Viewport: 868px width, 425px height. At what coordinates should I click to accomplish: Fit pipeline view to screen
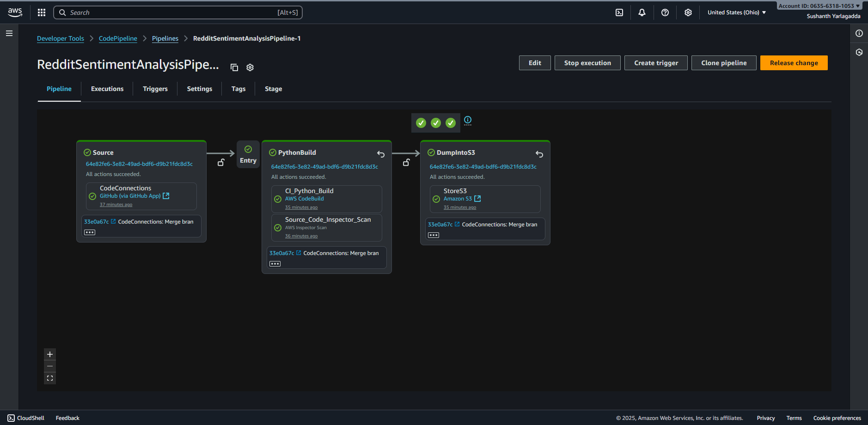50,378
